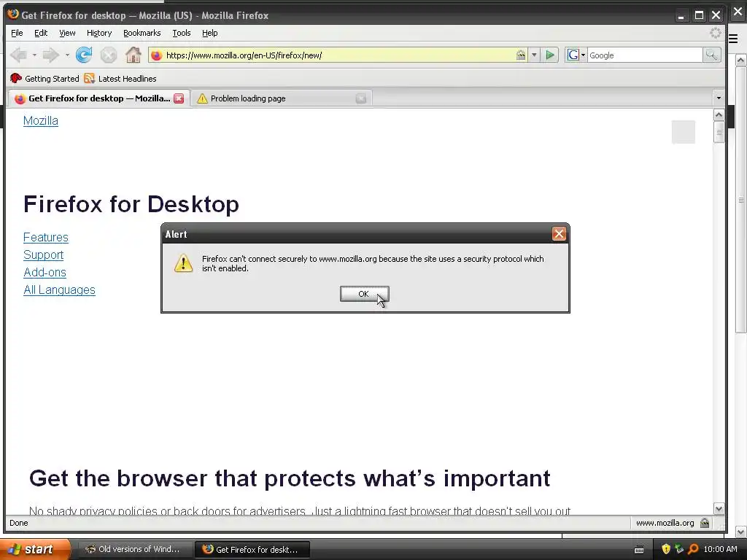Image resolution: width=747 pixels, height=560 pixels.
Task: Click the Stop loading icon
Action: pos(109,55)
